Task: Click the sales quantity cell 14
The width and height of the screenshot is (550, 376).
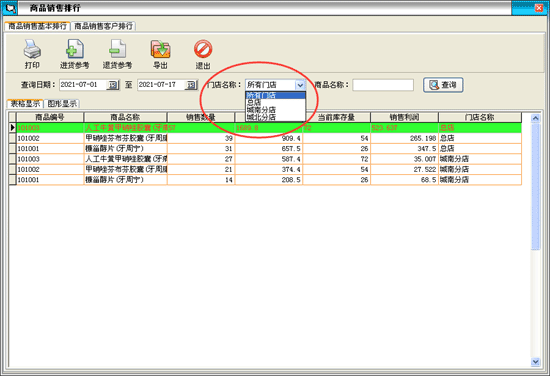Action: tap(201, 180)
